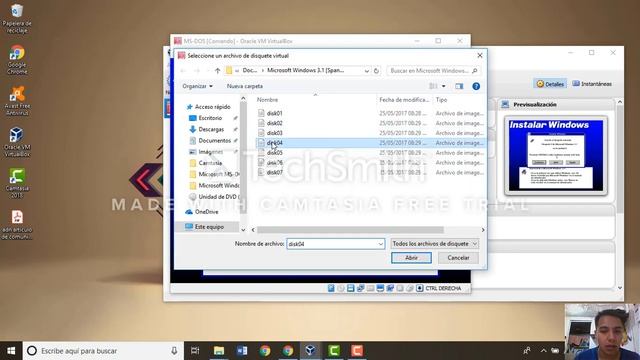Click the Nombre de archivo text field

pos(331,244)
